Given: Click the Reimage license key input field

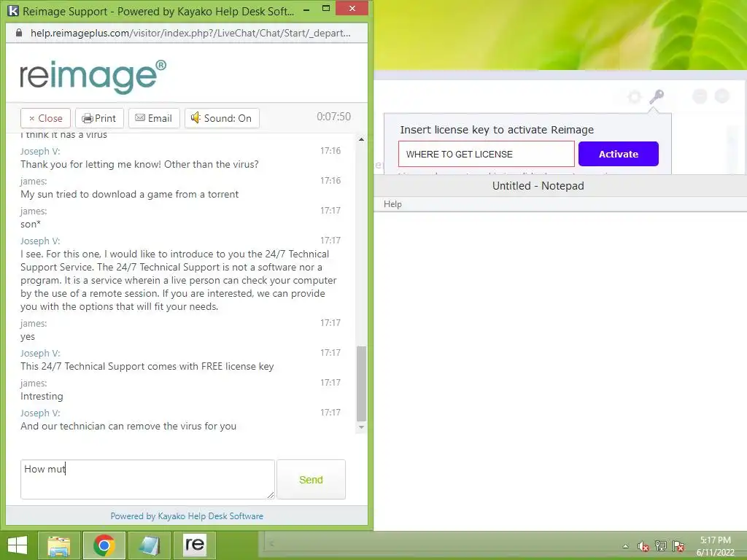Looking at the screenshot, I should (487, 154).
